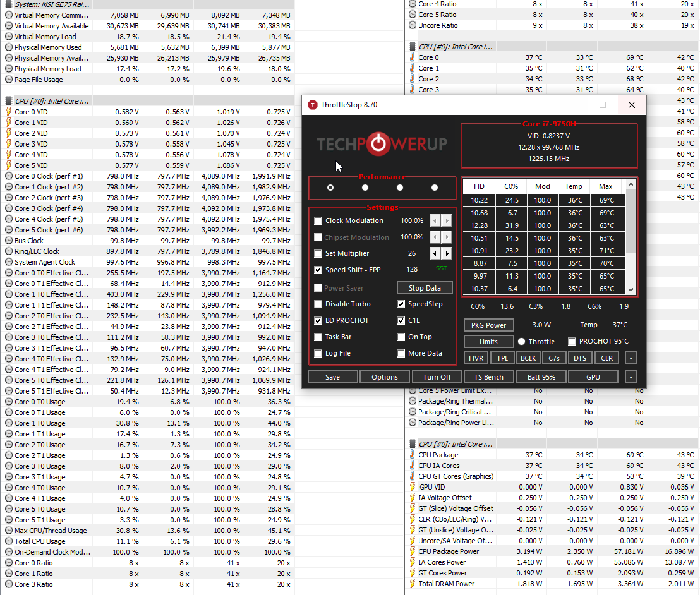Open the Limits window
The image size is (700, 595).
(489, 342)
